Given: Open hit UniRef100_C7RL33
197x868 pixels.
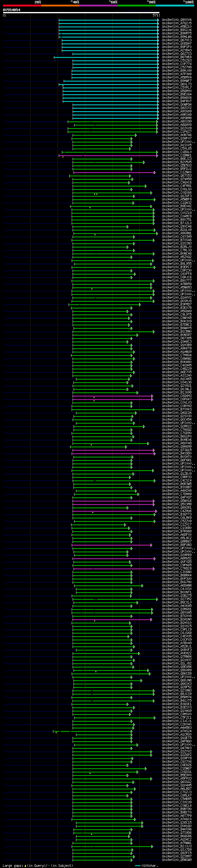Looking at the screenshot, I should point(177,250).
